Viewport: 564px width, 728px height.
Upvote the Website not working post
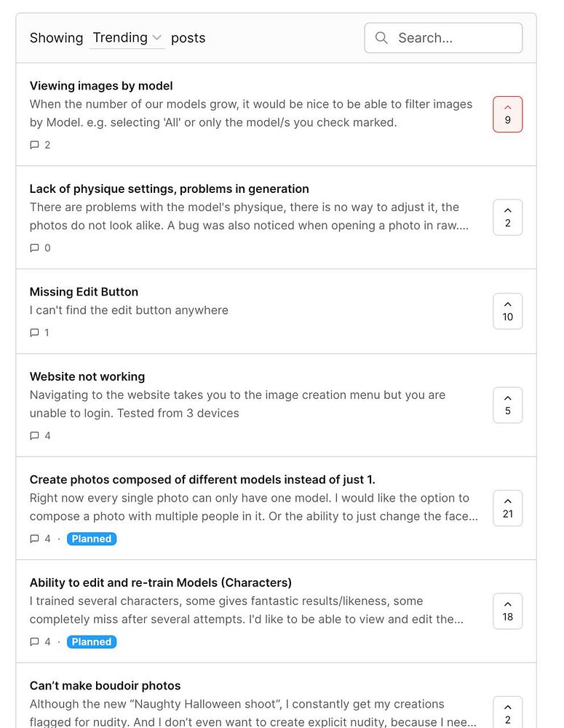[507, 405]
